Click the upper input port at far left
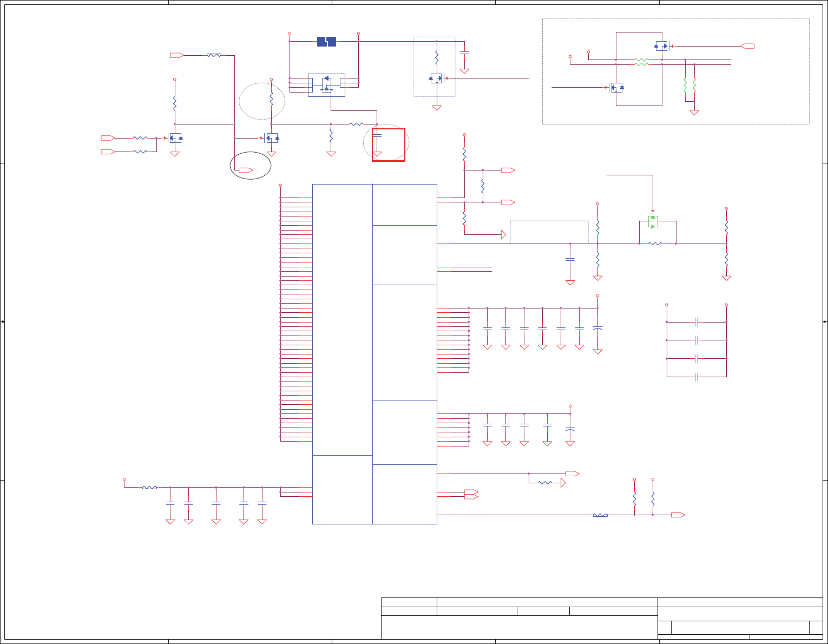828x644 pixels. click(x=108, y=138)
